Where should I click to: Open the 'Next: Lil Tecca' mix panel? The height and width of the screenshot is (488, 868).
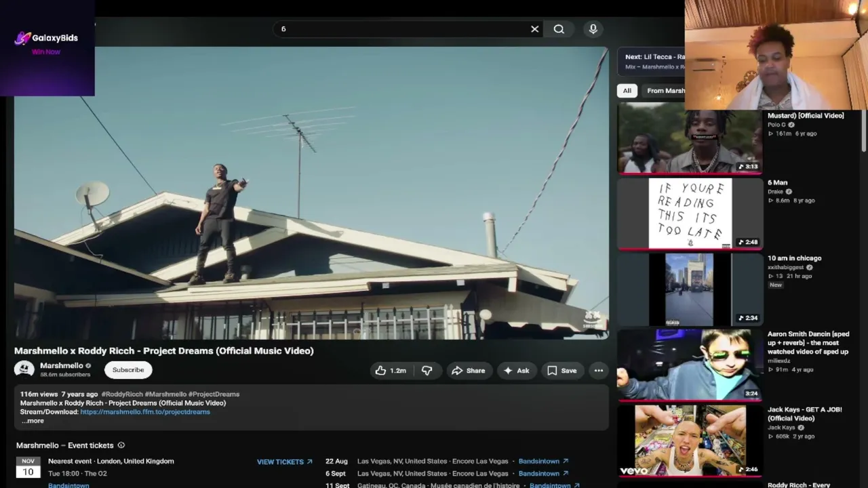pyautogui.click(x=652, y=62)
